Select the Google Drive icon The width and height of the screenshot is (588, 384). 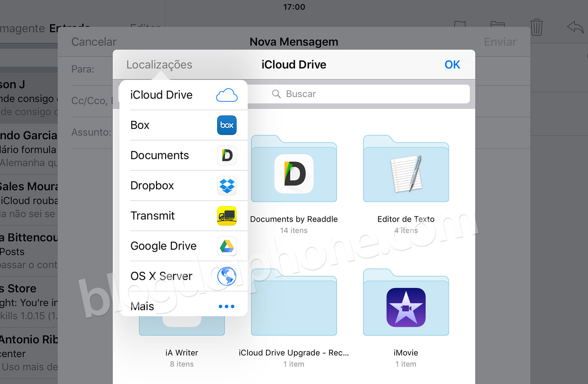[x=227, y=246]
